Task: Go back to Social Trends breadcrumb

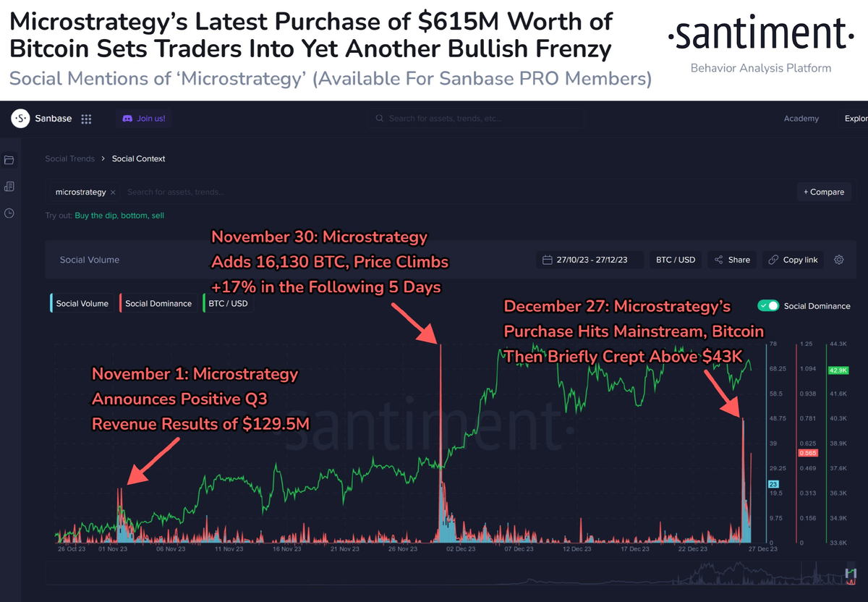Action: 70,158
